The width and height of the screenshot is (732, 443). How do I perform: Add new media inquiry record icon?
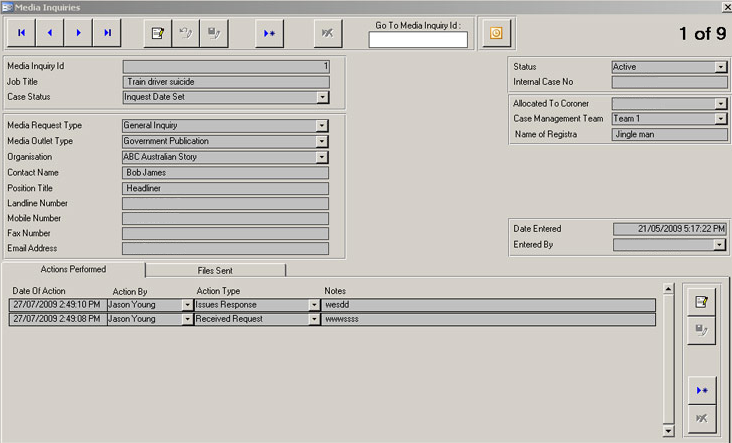click(x=269, y=33)
